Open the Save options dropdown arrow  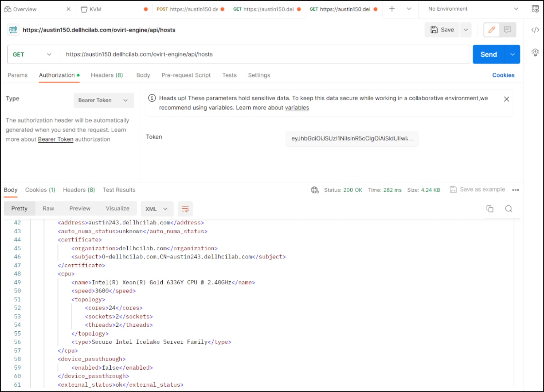tap(466, 30)
